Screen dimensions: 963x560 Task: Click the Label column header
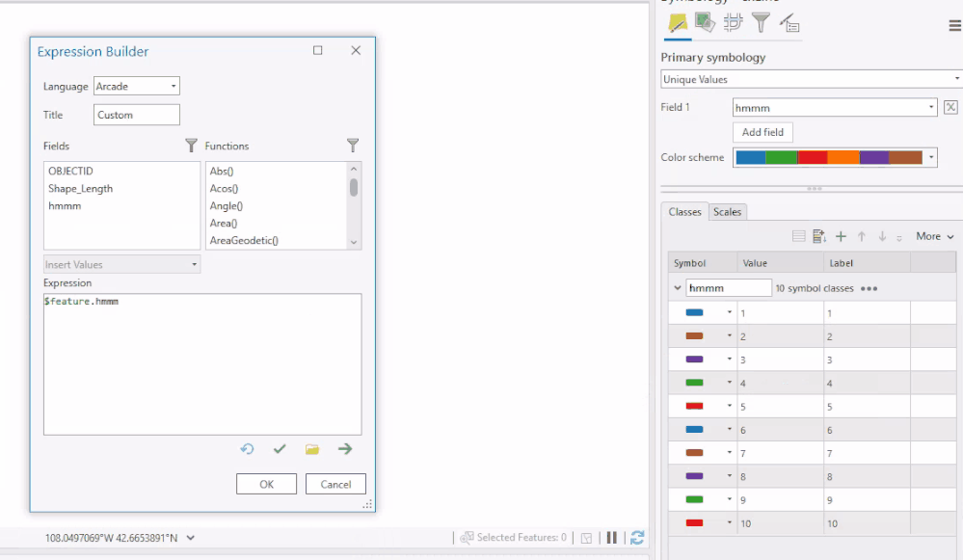pos(867,263)
